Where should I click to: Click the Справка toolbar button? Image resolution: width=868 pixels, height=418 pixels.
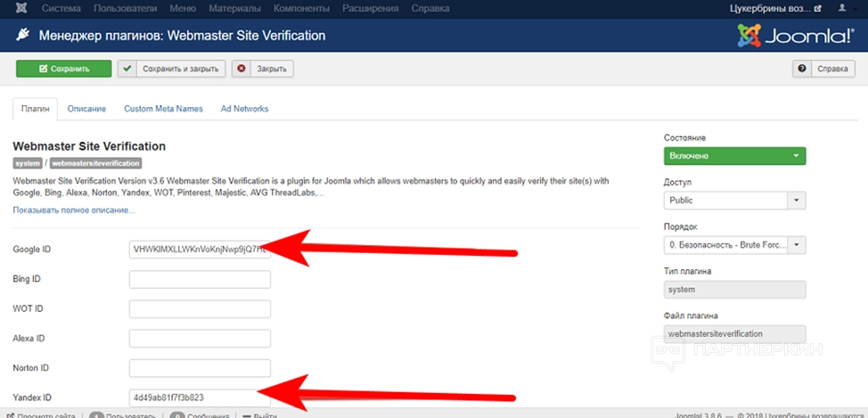click(823, 70)
